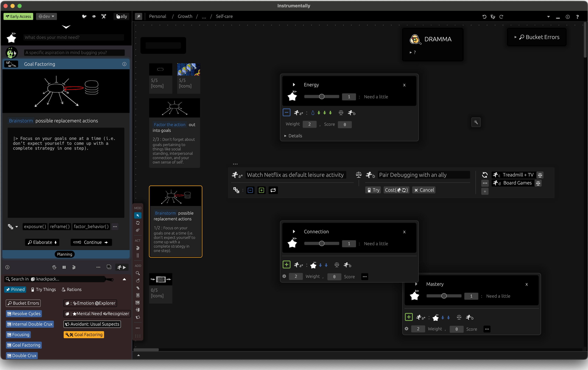Screen dimensions: 588x370
Task: Select the Rations tab
Action: [72, 289]
